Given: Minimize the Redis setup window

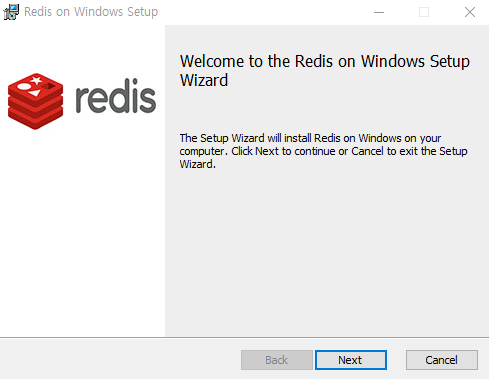Looking at the screenshot, I should (x=379, y=12).
